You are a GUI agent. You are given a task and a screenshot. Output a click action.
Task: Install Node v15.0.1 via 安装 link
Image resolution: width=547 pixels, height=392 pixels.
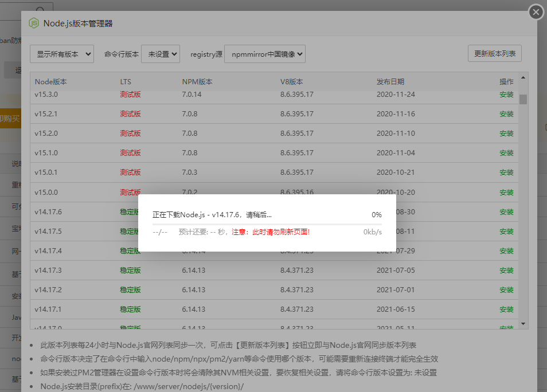click(506, 173)
